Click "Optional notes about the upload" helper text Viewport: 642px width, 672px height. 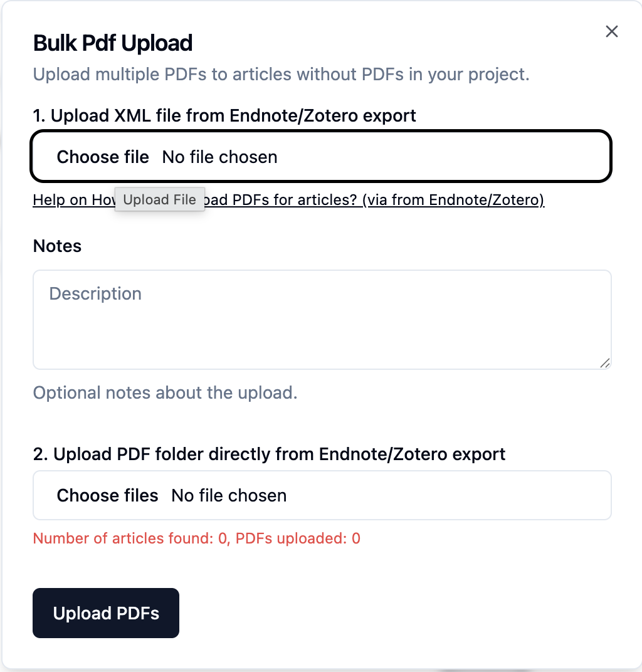pyautogui.click(x=165, y=393)
